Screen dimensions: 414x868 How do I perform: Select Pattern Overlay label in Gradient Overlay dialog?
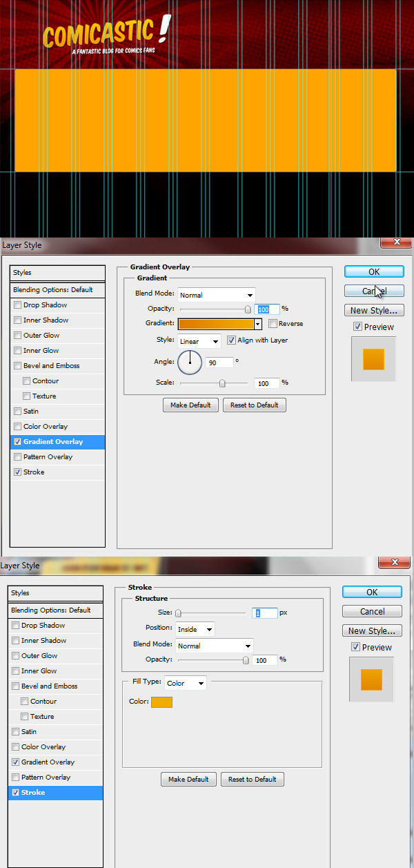click(48, 457)
